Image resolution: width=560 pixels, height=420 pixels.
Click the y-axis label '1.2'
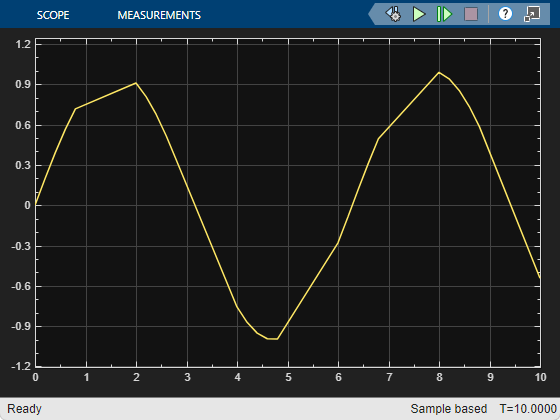click(x=23, y=44)
